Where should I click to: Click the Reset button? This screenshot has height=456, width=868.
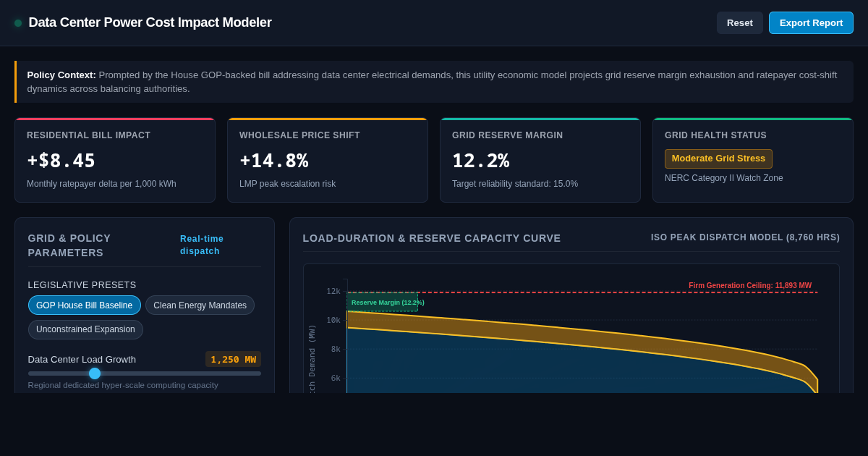pos(739,22)
